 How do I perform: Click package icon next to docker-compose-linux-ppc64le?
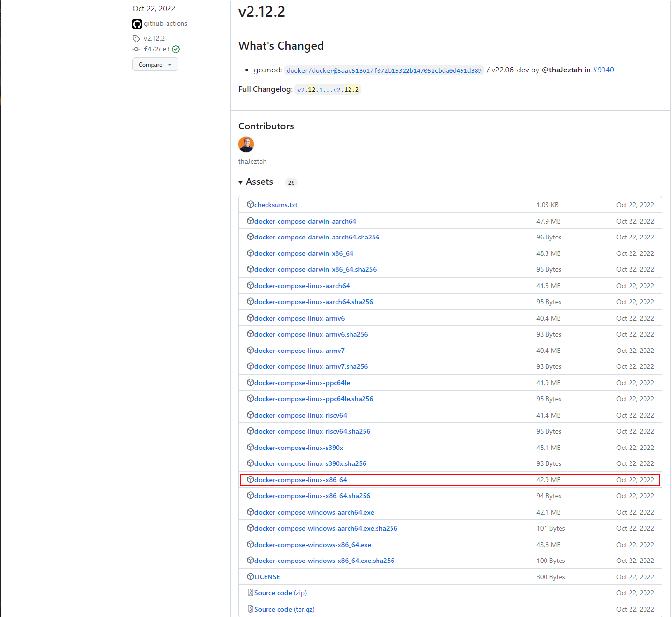tap(251, 382)
